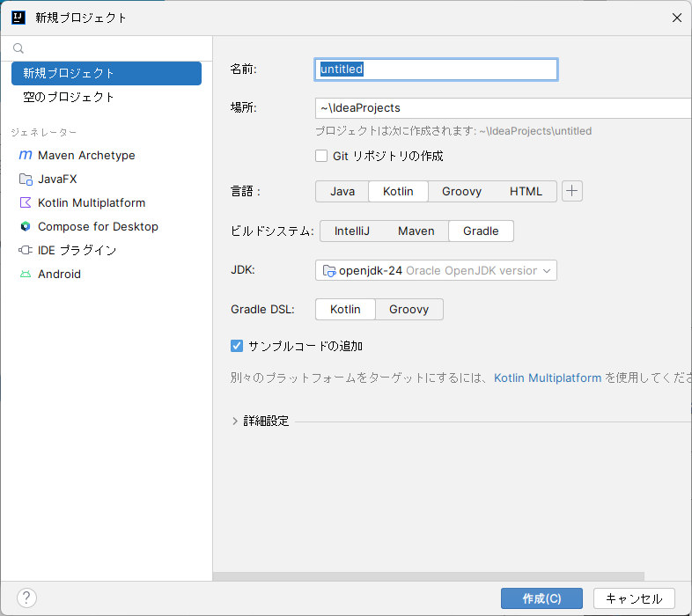Viewport: 692px width, 616px height.
Task: Choose Gradle build system
Action: pyautogui.click(x=481, y=231)
